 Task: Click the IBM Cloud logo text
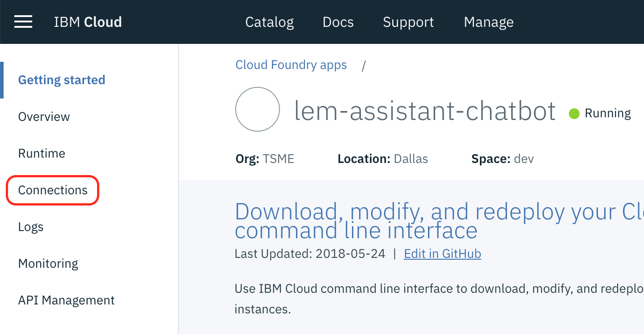pos(88,22)
